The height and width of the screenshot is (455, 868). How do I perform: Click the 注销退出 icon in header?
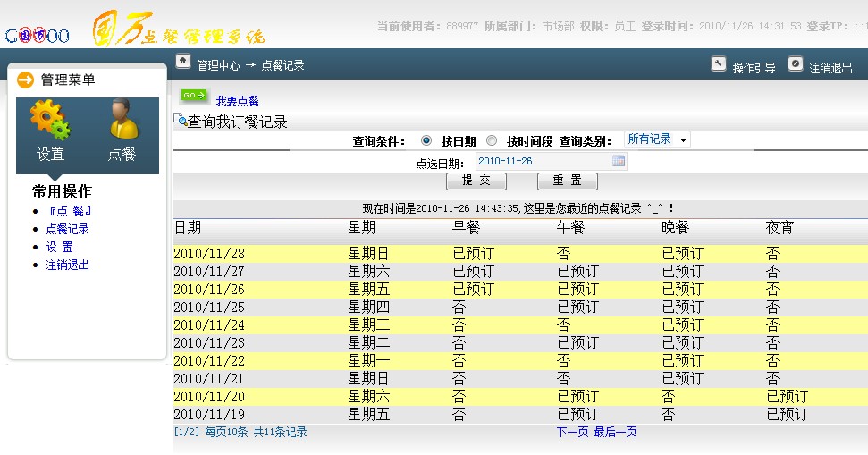tap(796, 64)
